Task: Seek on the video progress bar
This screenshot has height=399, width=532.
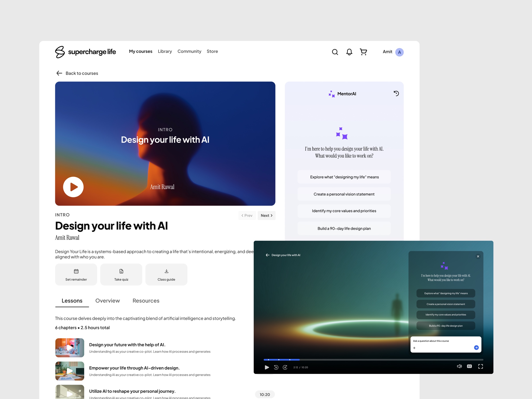Action: [x=373, y=360]
